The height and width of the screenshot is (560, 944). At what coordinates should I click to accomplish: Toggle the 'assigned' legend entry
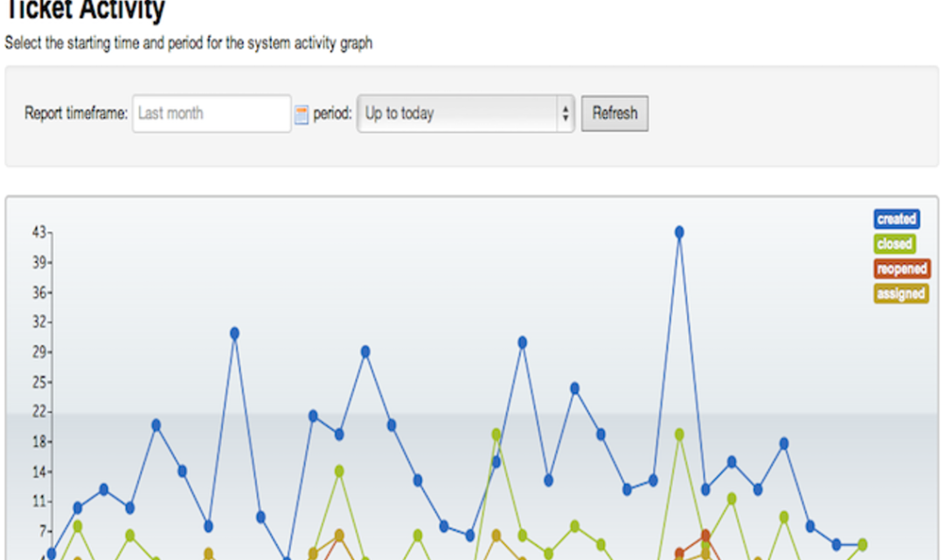pos(900,294)
